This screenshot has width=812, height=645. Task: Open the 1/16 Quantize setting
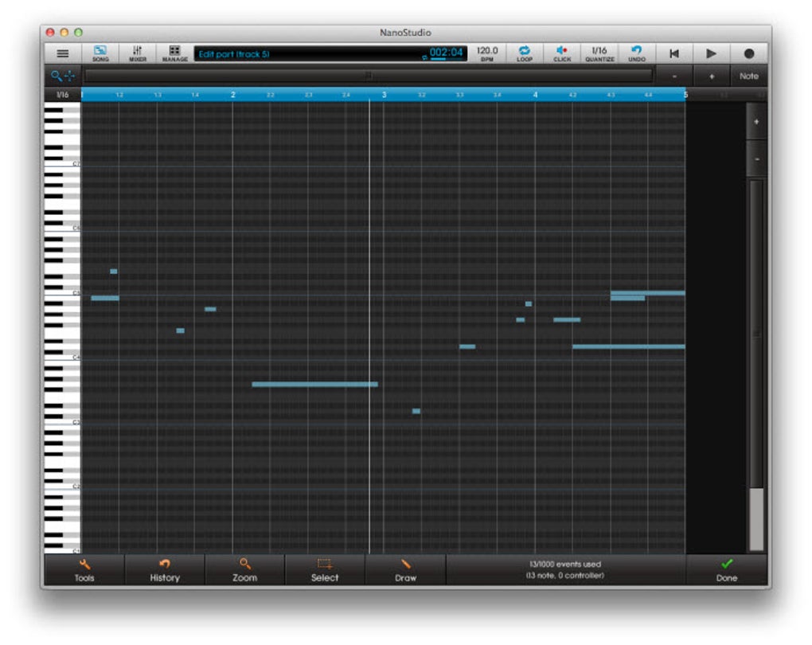(x=599, y=53)
